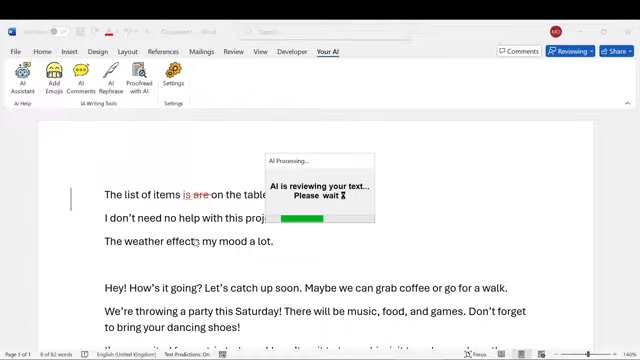Run Proofread with AI
The image size is (640, 360).
(x=139, y=78)
